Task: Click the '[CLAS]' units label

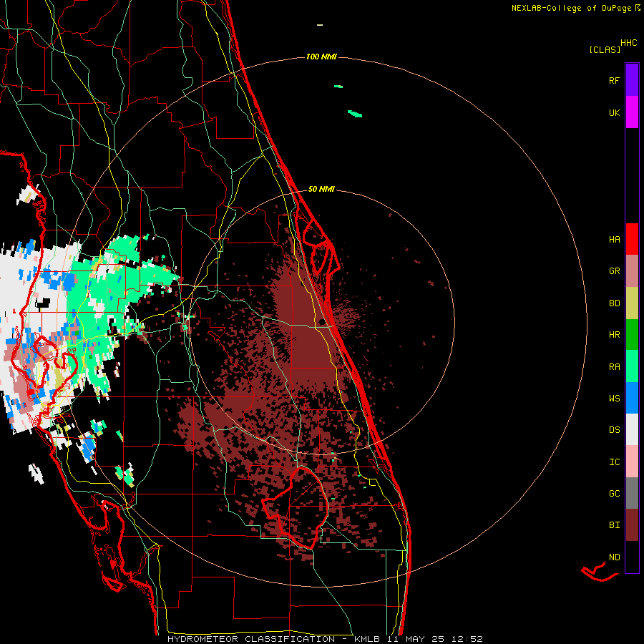Action: 605,49
